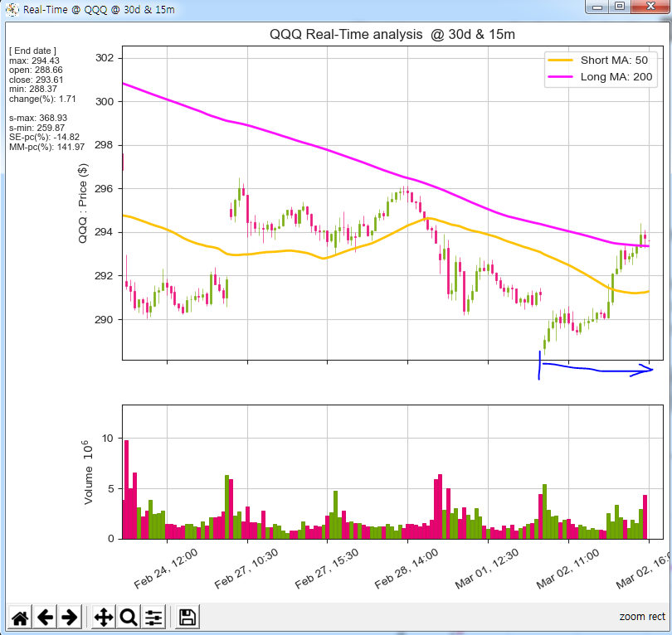The height and width of the screenshot is (635, 672).
Task: Click the 'QQQ : Price ($)' axis label
Action: point(83,203)
